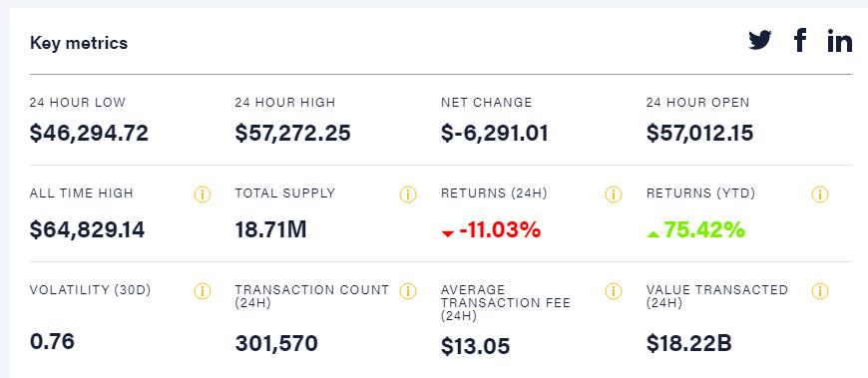Open the Returns (YTD) info icon
This screenshot has height=378, width=868.
pos(820,194)
